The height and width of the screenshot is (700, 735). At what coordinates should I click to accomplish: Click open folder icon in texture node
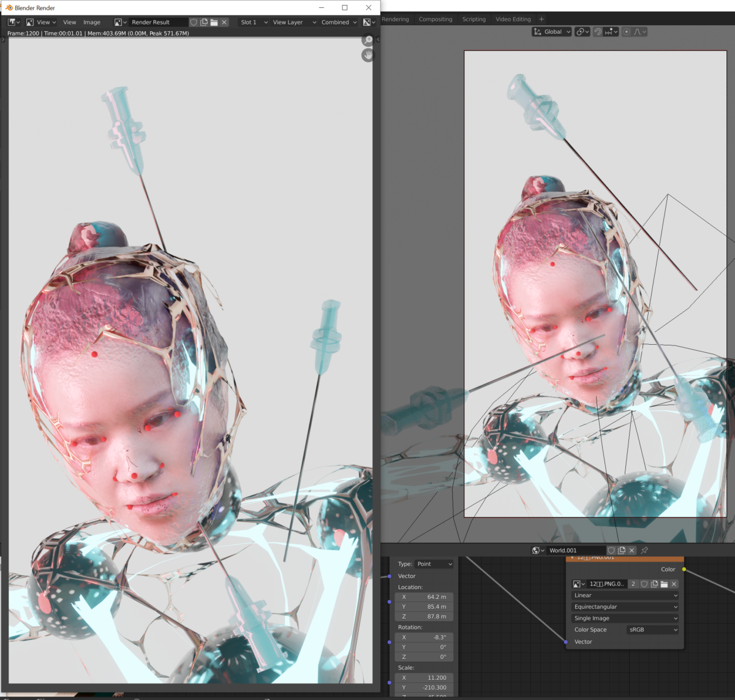tap(664, 584)
